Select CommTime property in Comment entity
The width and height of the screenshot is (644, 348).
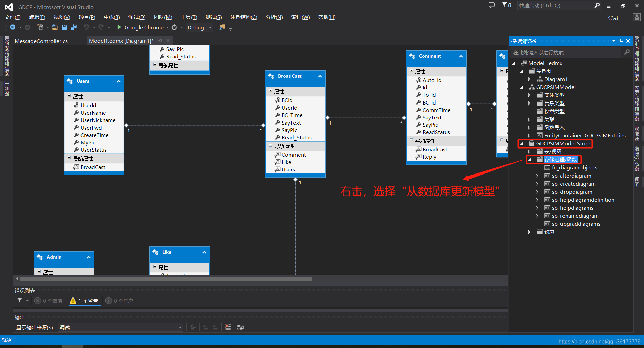(x=436, y=110)
